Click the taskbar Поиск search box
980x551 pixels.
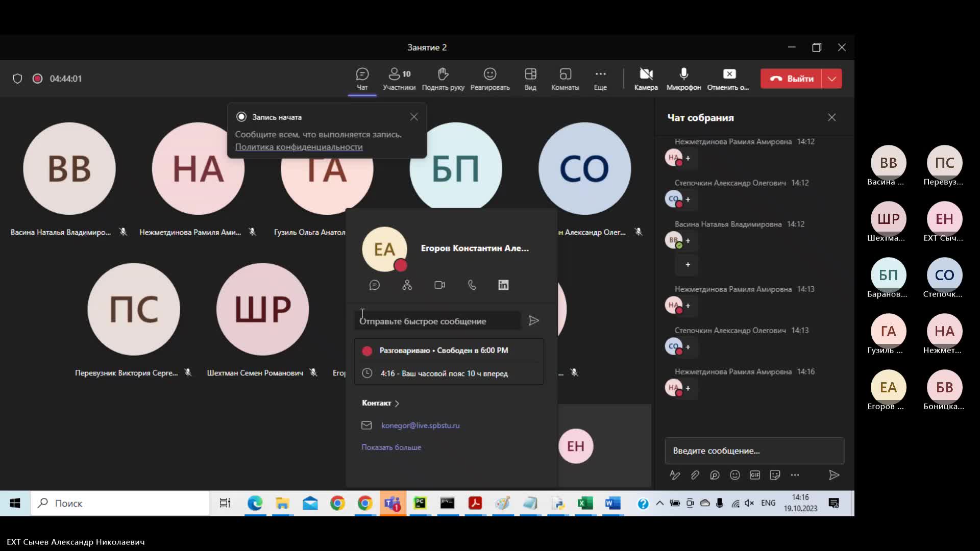[120, 504]
